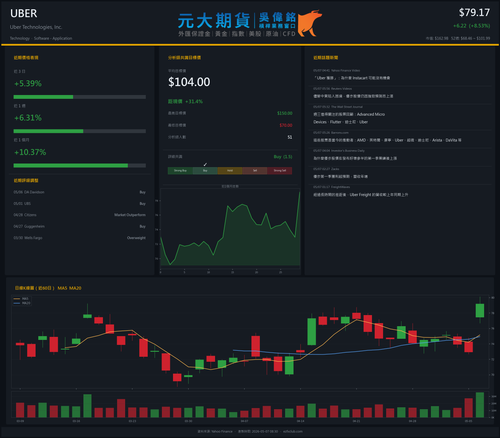Click the 05/01 UBS rating row
500x438 pixels.
(x=80, y=204)
